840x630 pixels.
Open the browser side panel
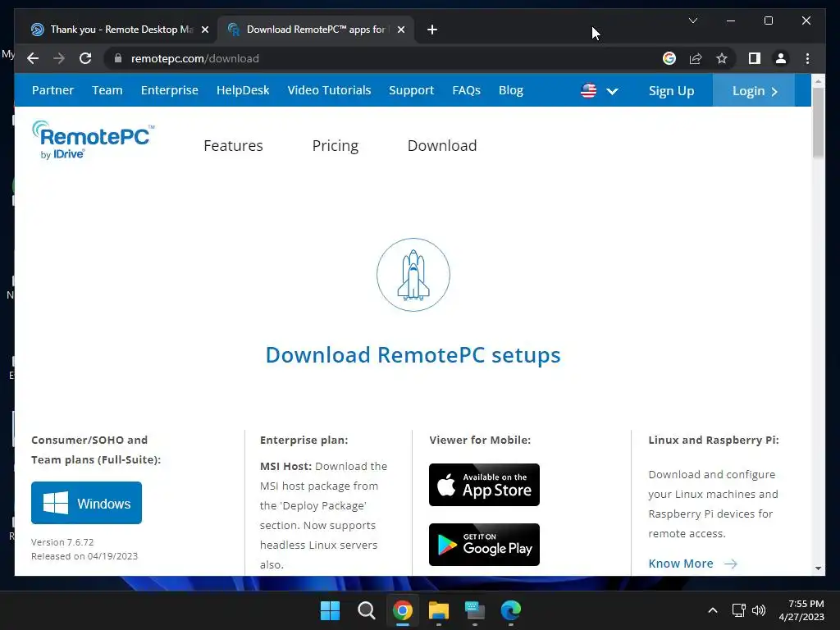(755, 58)
